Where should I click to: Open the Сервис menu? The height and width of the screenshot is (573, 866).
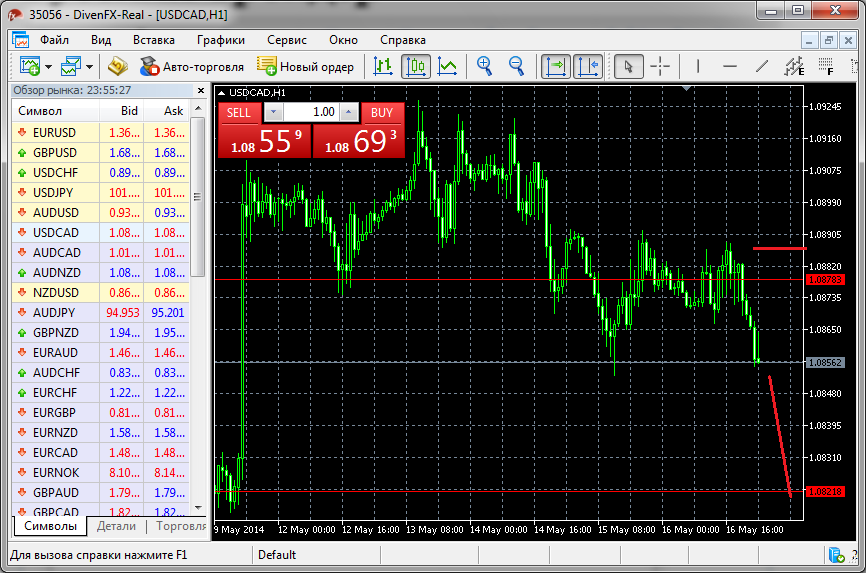pyautogui.click(x=287, y=40)
